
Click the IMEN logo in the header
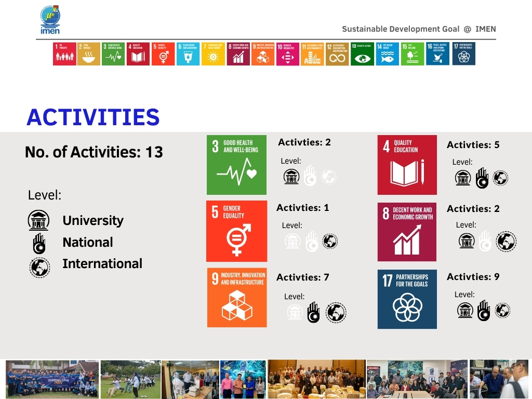tap(50, 20)
